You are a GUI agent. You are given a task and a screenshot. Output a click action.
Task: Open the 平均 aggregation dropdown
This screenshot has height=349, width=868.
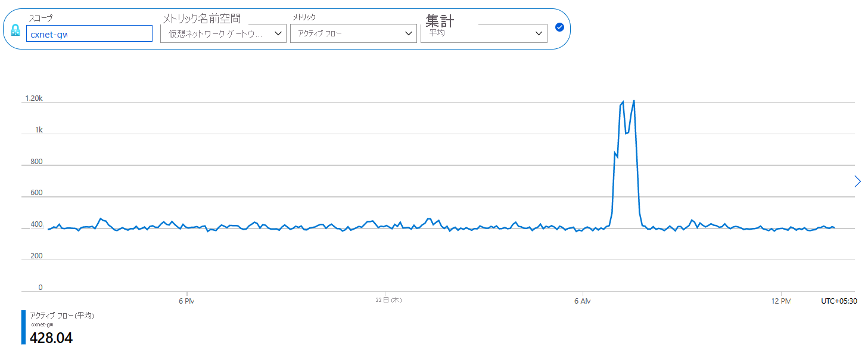(x=484, y=33)
